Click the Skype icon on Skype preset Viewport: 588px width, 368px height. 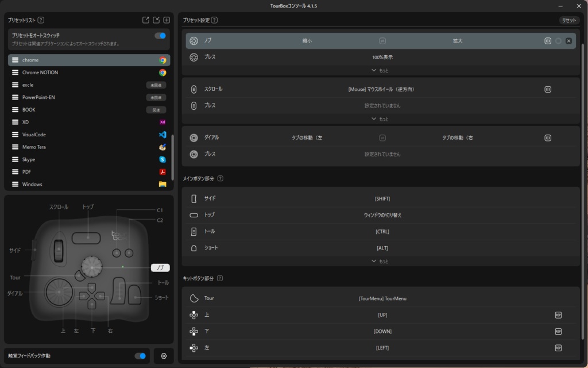[163, 159]
